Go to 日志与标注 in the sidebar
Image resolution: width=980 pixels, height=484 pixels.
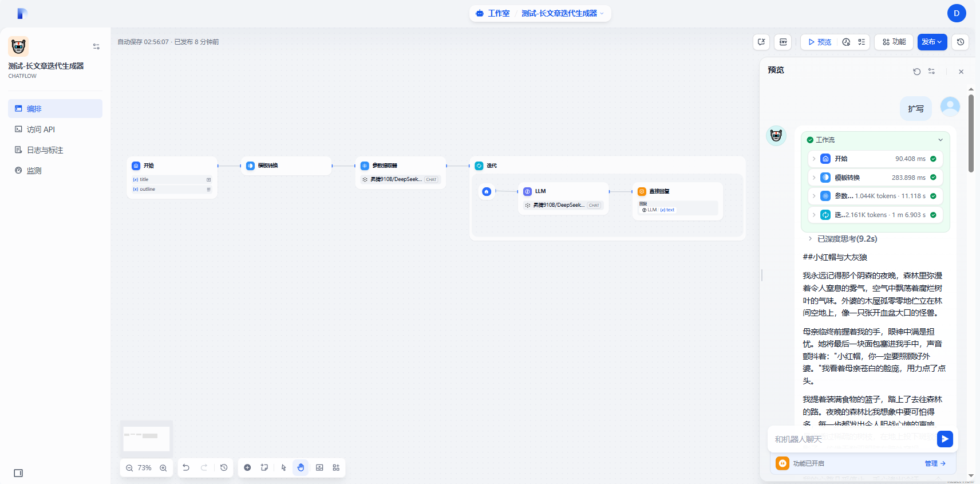click(x=45, y=150)
